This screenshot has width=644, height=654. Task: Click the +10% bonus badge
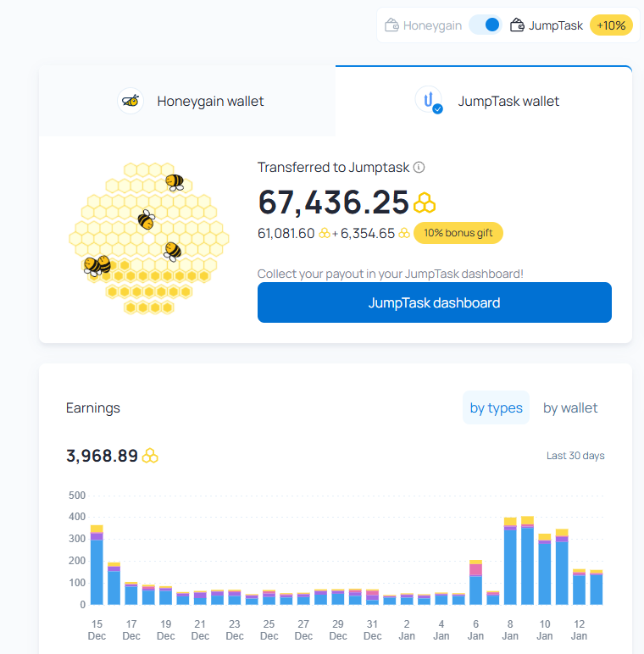611,25
